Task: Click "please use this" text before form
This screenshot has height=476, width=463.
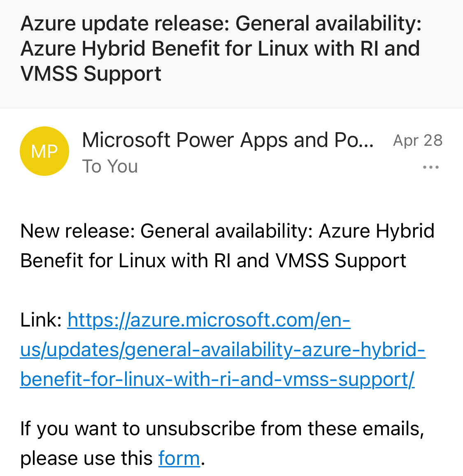Action: point(86,458)
